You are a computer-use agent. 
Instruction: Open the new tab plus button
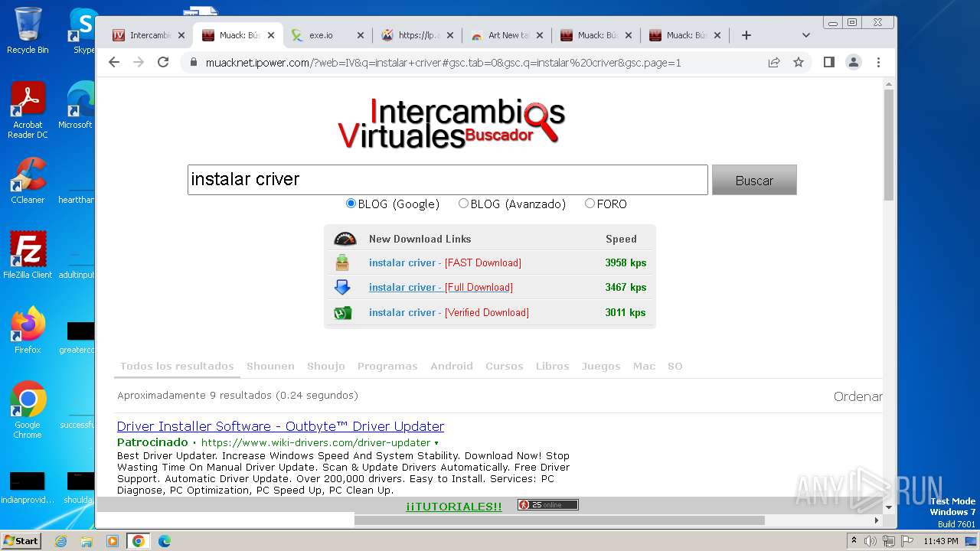pos(746,35)
